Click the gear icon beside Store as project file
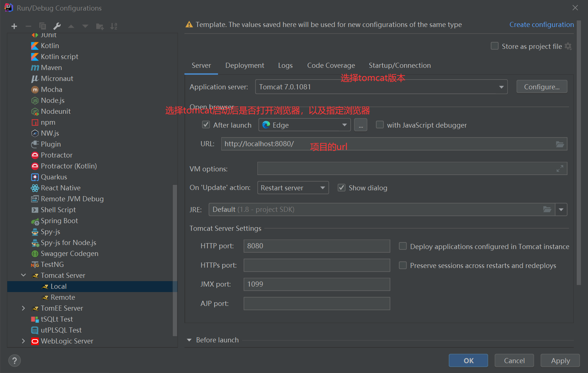Image resolution: width=588 pixels, height=373 pixels. (x=568, y=46)
